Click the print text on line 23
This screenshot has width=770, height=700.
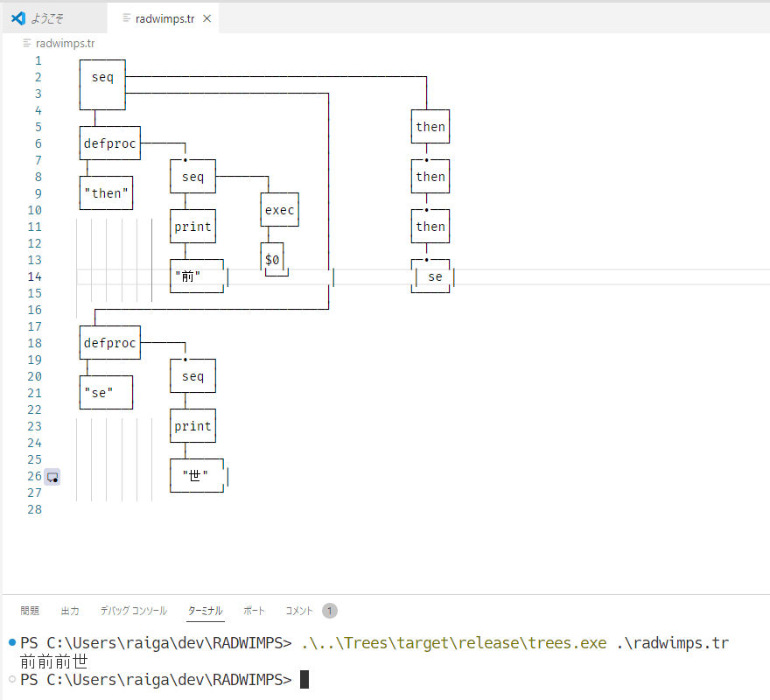coord(192,426)
